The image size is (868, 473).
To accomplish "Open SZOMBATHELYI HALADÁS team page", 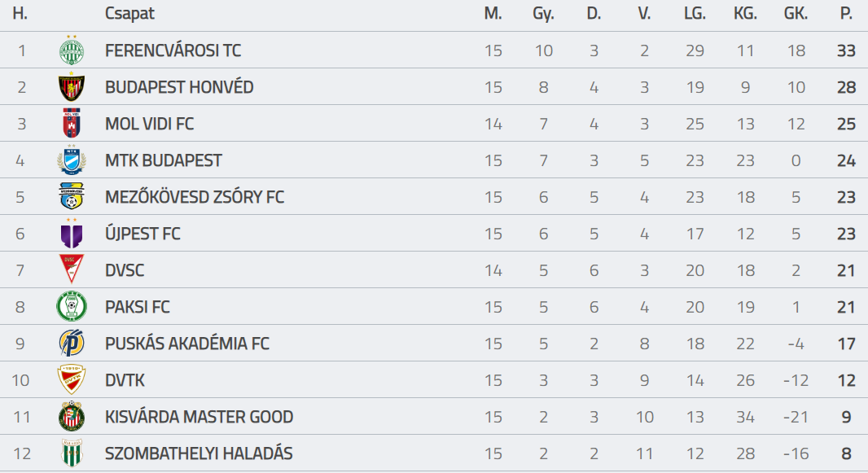I will click(x=199, y=453).
